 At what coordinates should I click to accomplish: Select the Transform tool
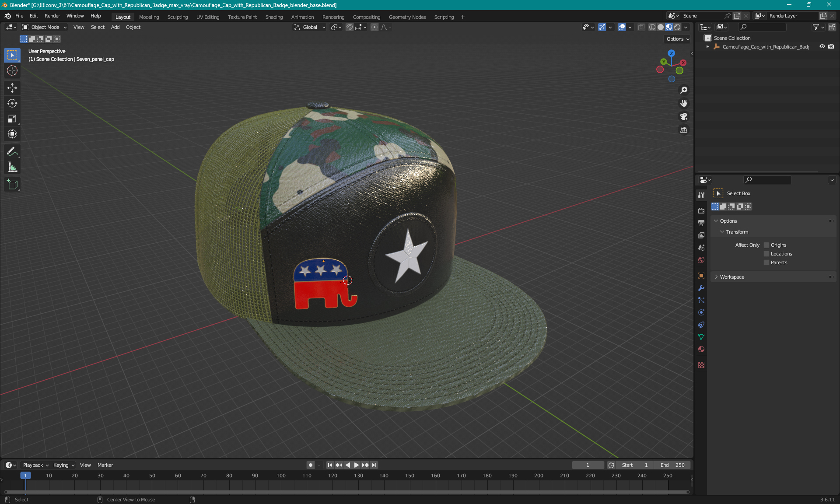(x=12, y=134)
